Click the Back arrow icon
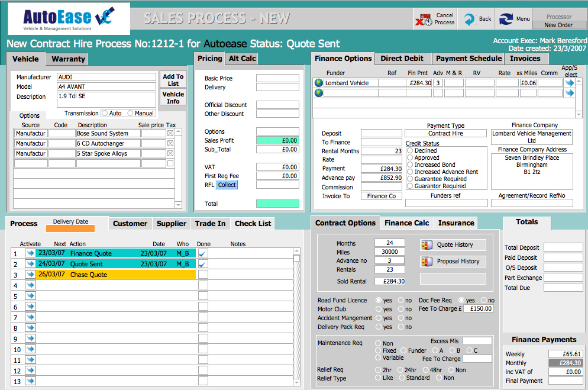588x390 pixels. pos(469,19)
